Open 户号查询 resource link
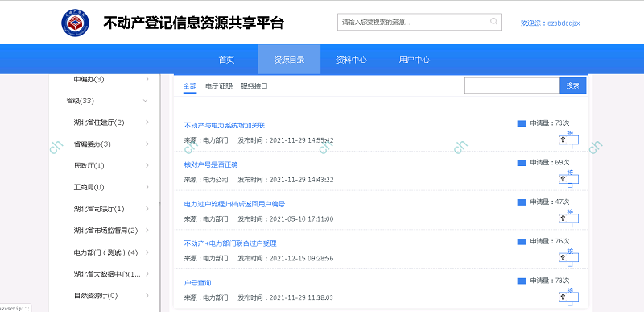The height and width of the screenshot is (312, 644). coord(197,283)
